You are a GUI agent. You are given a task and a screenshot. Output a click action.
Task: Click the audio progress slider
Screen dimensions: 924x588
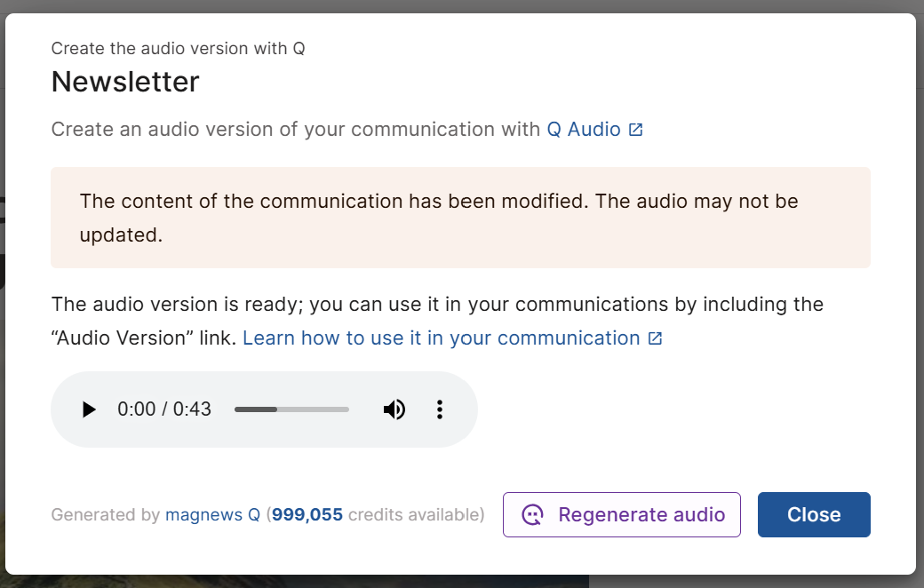click(x=291, y=409)
